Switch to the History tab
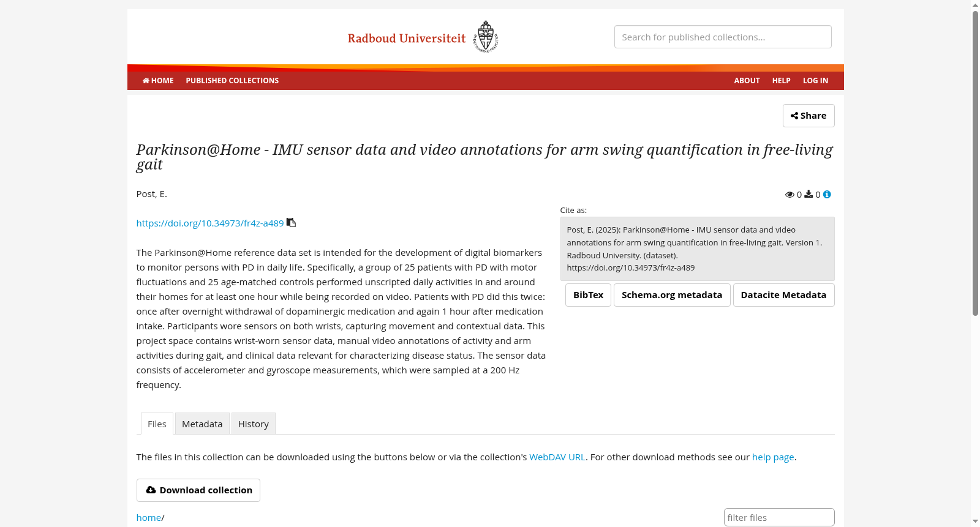This screenshot has width=980, height=527. point(254,424)
